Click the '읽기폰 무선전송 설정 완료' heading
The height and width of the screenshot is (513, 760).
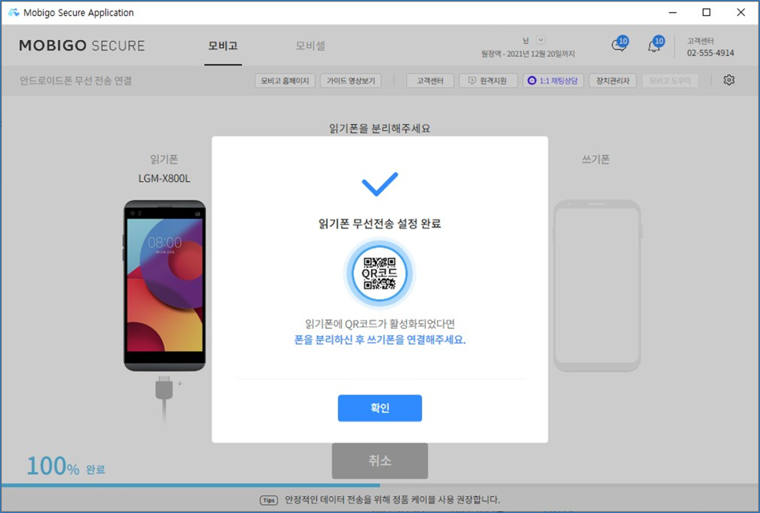(x=380, y=224)
